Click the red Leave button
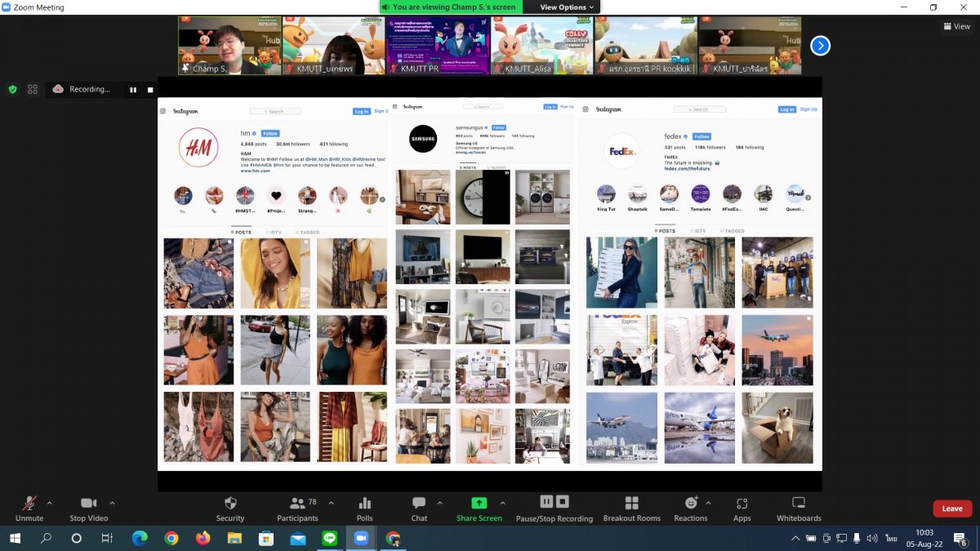Screen dimensions: 980x551 952,509
